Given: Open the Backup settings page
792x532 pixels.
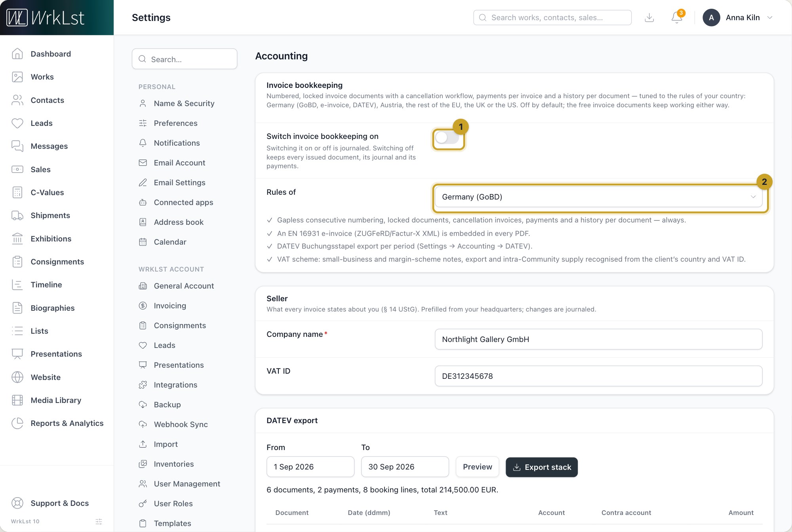Looking at the screenshot, I should pos(167,405).
